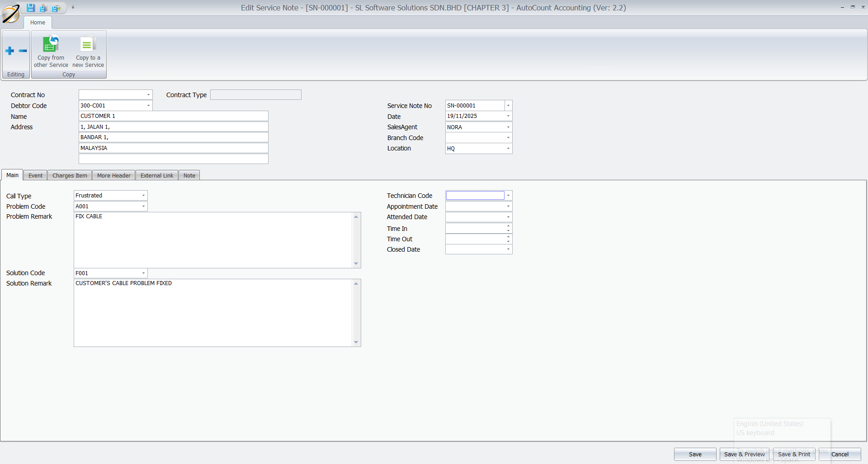Click the Save & Preview button
Screen dimensions: 868x464
[x=744, y=454]
